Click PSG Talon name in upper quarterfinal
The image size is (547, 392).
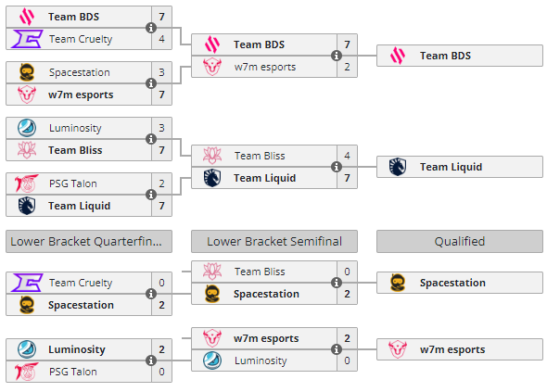tap(73, 183)
